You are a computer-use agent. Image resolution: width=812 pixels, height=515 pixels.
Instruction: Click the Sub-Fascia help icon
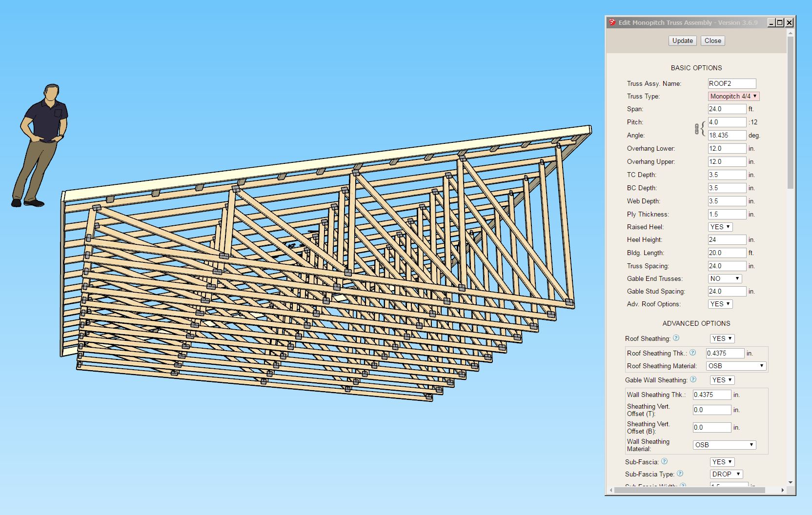[664, 461]
